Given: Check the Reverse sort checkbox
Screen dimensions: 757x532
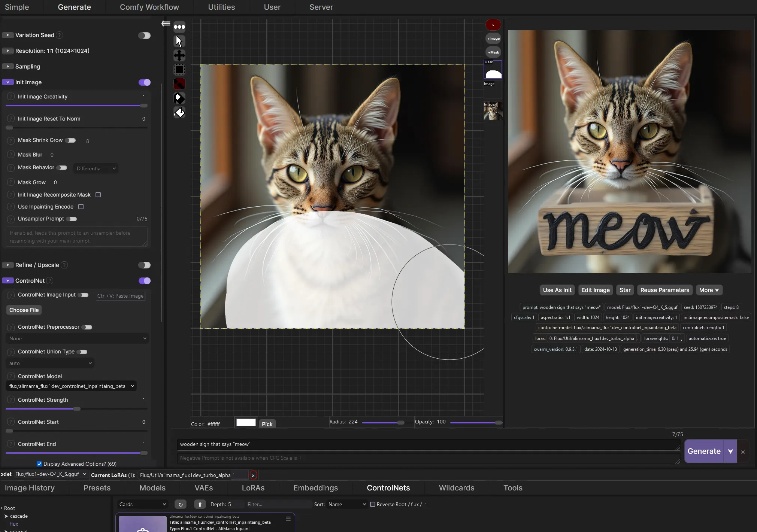Looking at the screenshot, I should [373, 504].
